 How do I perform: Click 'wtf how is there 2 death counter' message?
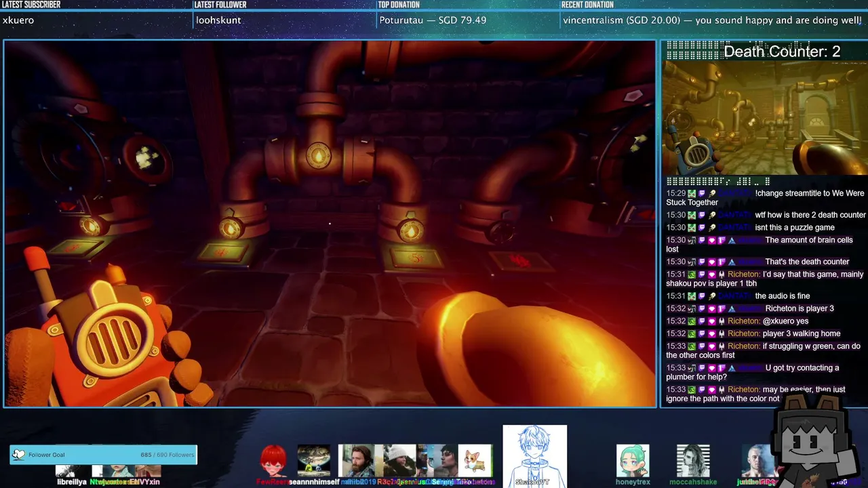810,216
